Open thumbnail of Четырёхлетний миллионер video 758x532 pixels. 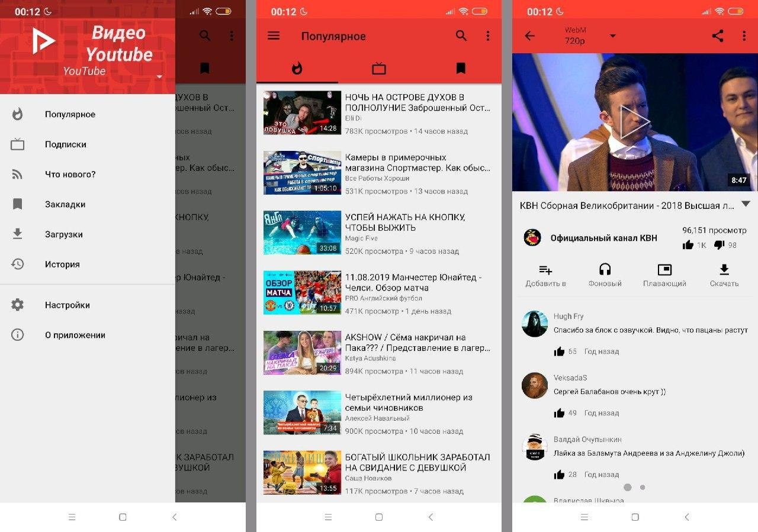[302, 412]
